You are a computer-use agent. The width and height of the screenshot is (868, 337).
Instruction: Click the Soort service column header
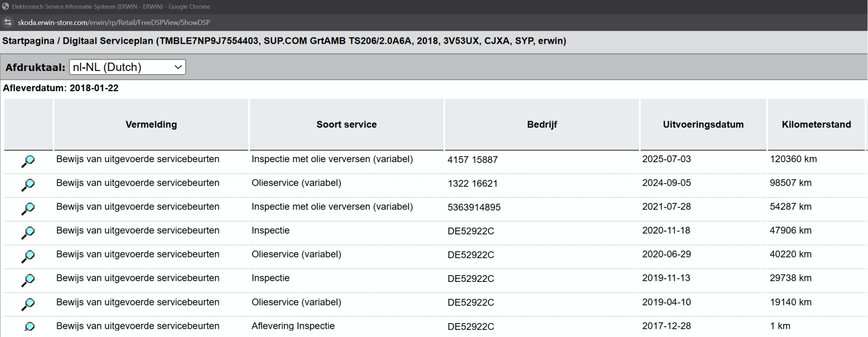[346, 125]
